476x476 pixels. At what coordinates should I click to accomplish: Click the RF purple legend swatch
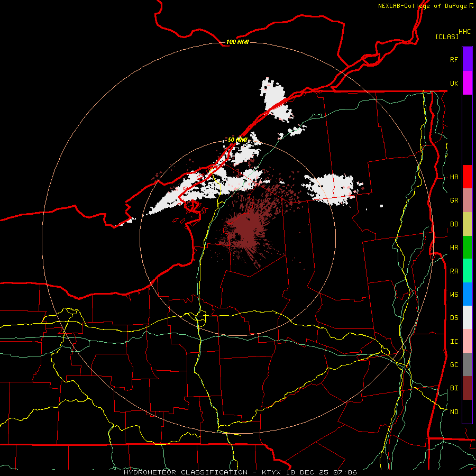click(467, 59)
